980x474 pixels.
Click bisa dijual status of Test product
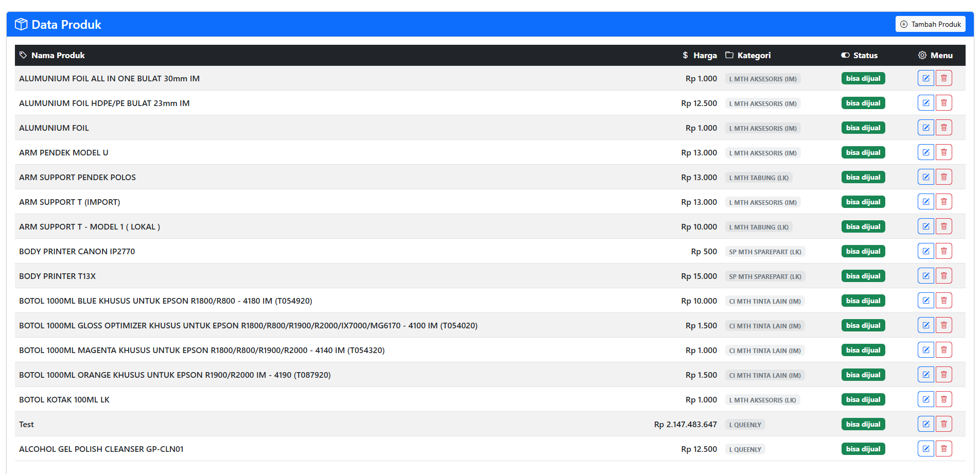point(863,424)
